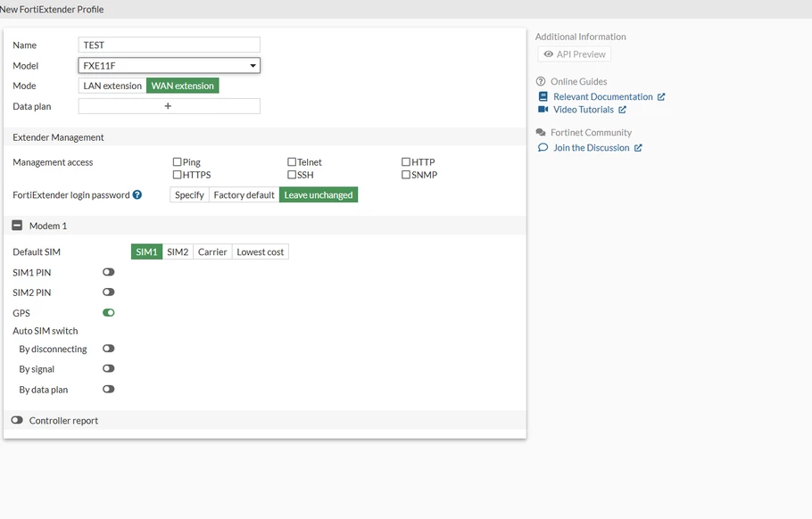Click the New FortiExtender Profile title
812x519 pixels.
[x=52, y=9]
